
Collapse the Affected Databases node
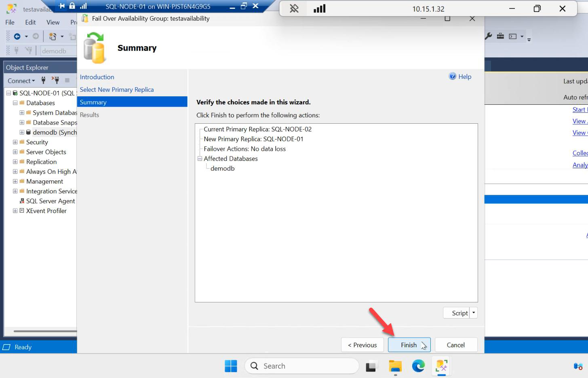click(200, 158)
